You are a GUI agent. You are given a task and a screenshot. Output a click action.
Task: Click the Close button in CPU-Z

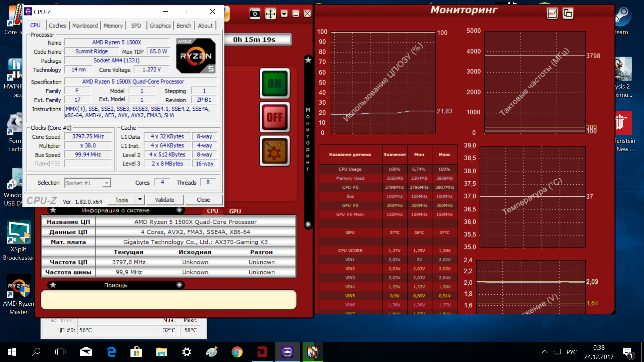point(203,200)
